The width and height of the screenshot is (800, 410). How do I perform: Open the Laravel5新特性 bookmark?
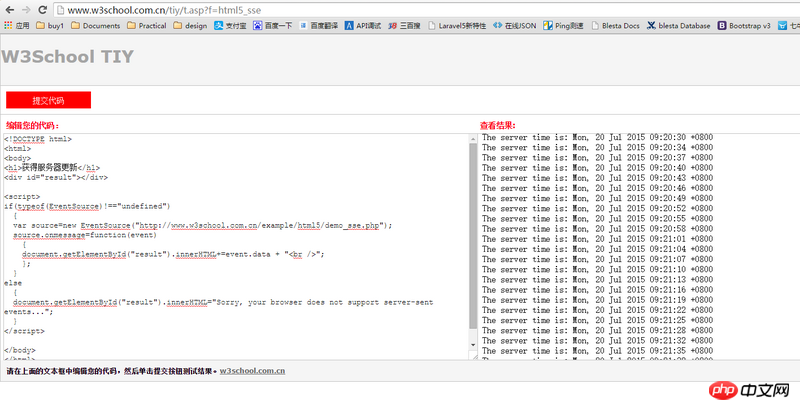point(457,25)
